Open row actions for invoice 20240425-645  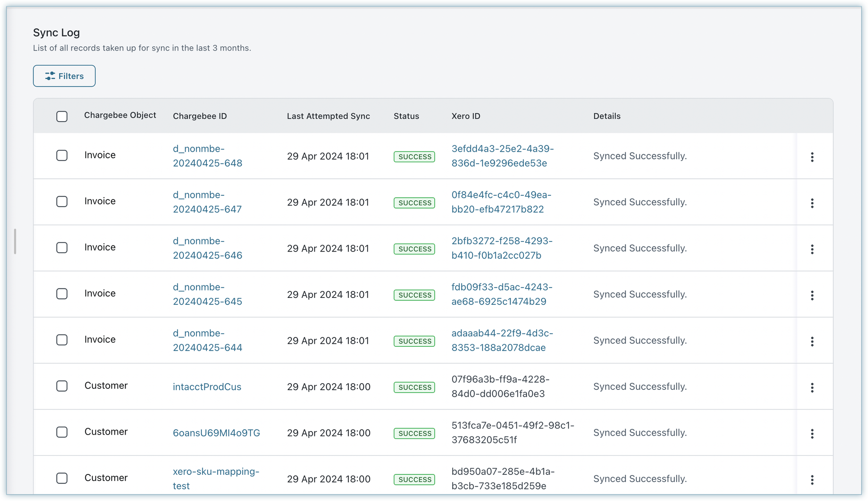pyautogui.click(x=812, y=295)
